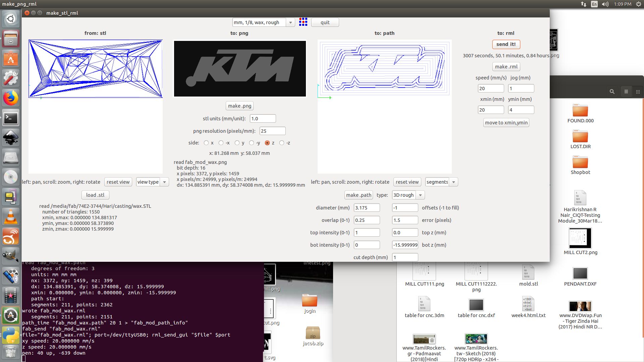Open GIMP from the dock
This screenshot has width=644, height=362.
(x=11, y=256)
